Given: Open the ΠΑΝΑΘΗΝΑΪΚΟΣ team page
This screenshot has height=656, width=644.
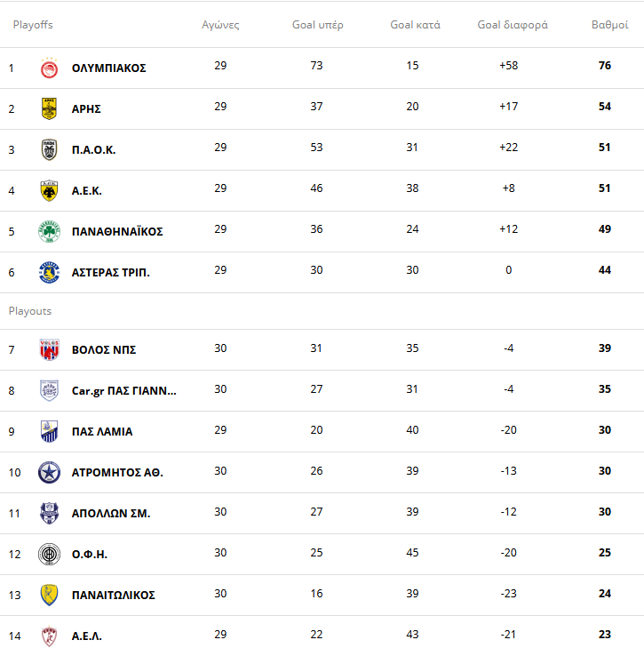Looking at the screenshot, I should tap(117, 231).
